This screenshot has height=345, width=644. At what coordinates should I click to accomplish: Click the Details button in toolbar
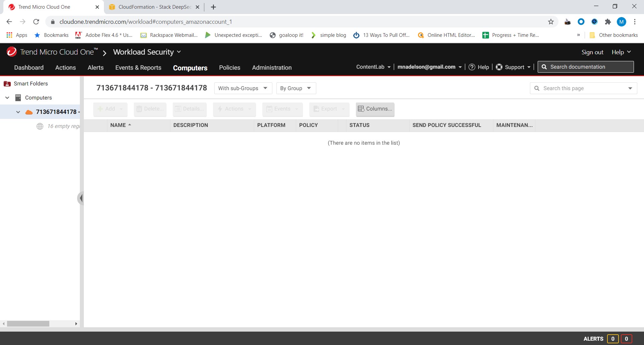click(190, 109)
